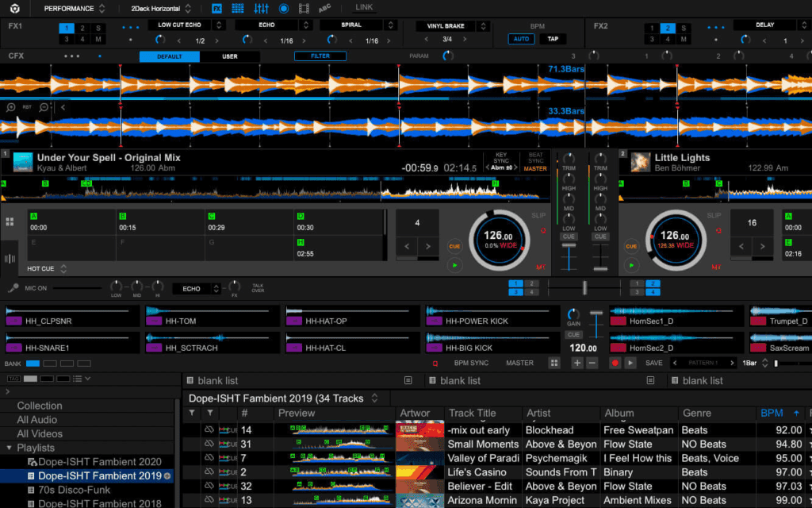The height and width of the screenshot is (508, 812).
Task: Click the sequencer red record button
Action: tap(615, 363)
